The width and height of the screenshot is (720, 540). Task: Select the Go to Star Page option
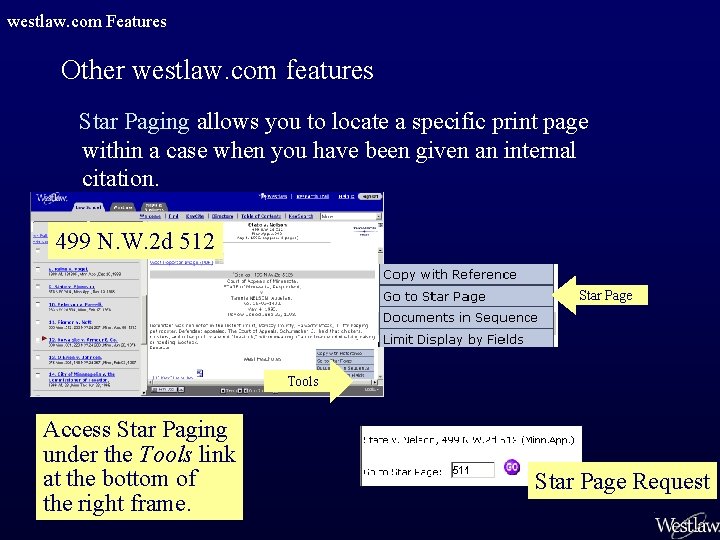467,297
